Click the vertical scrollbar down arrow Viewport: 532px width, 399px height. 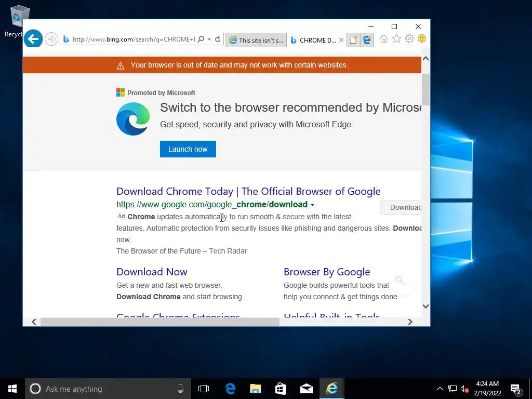426,306
